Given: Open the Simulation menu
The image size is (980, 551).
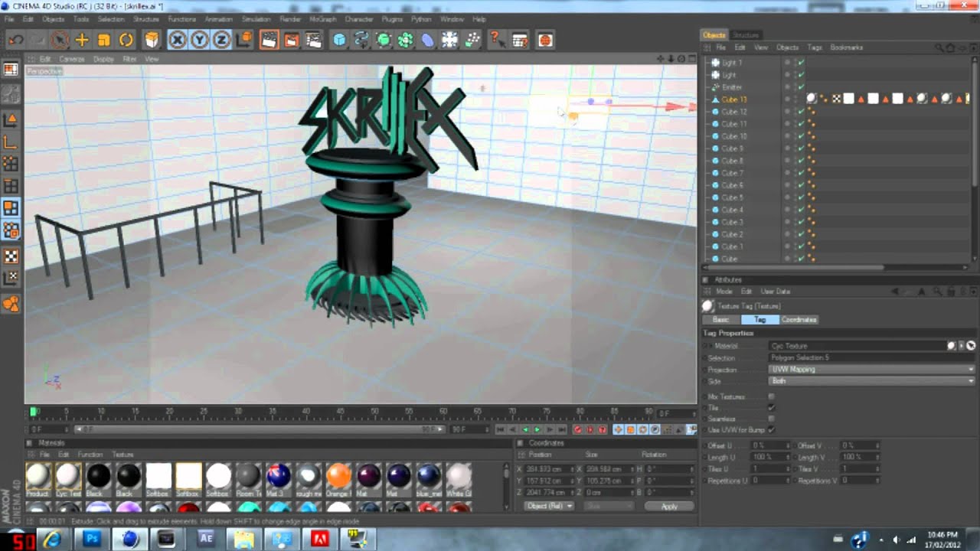Looking at the screenshot, I should pyautogui.click(x=256, y=19).
